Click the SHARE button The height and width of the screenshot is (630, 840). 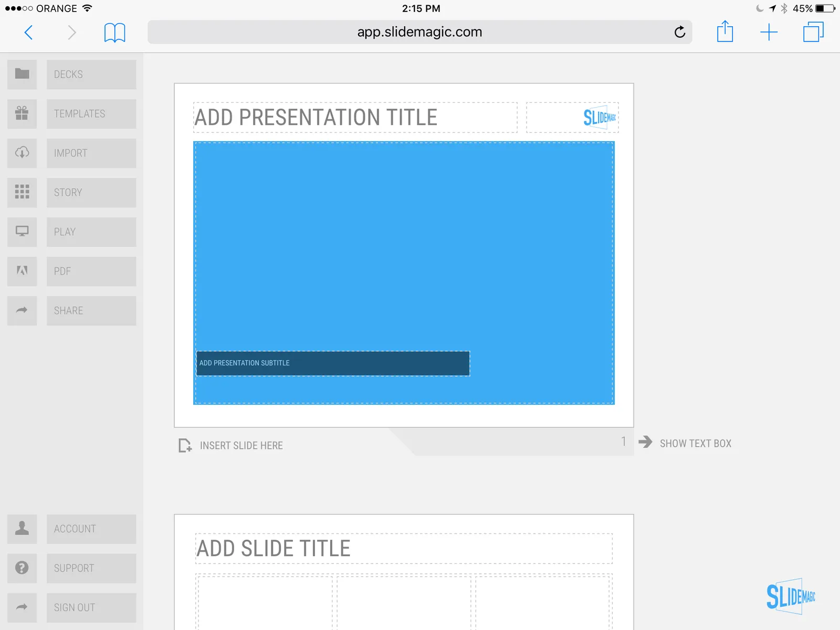(x=91, y=310)
